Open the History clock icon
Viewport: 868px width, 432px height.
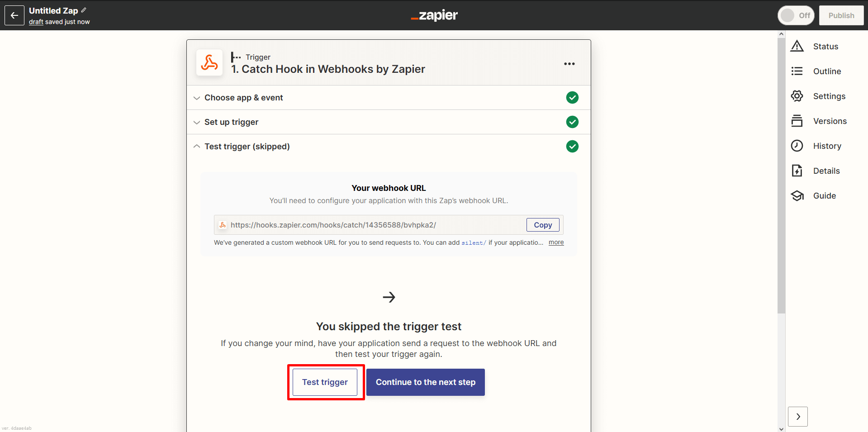pyautogui.click(x=797, y=146)
